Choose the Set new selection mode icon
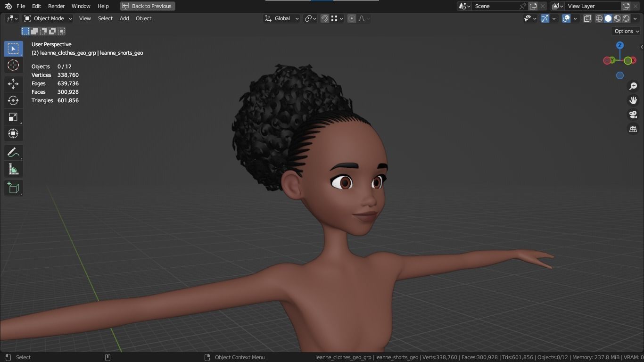 point(25,31)
